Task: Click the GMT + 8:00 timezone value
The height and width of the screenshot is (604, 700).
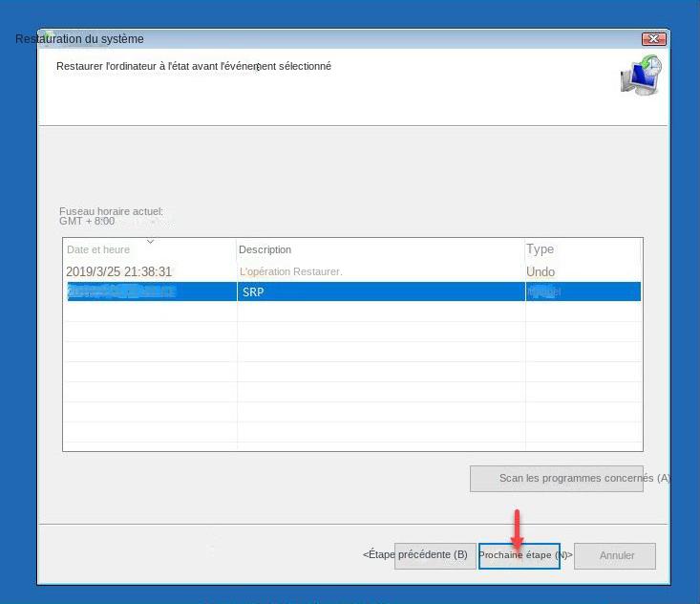Action: tap(87, 221)
